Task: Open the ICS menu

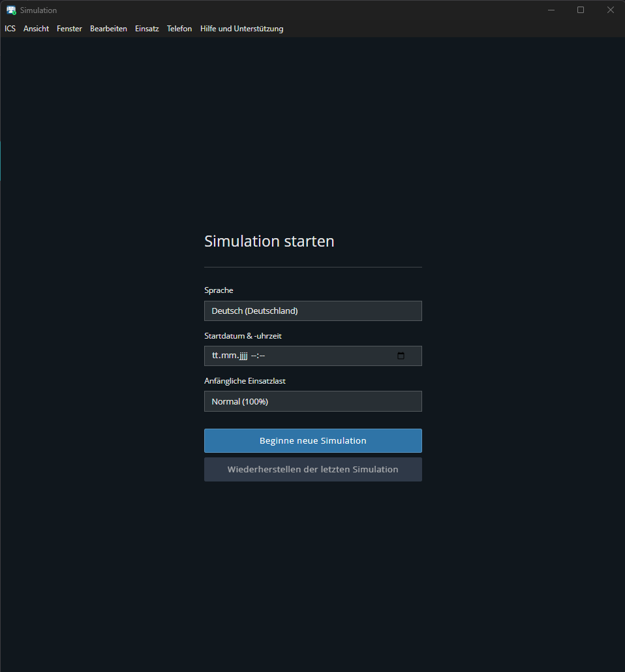Action: coord(10,29)
